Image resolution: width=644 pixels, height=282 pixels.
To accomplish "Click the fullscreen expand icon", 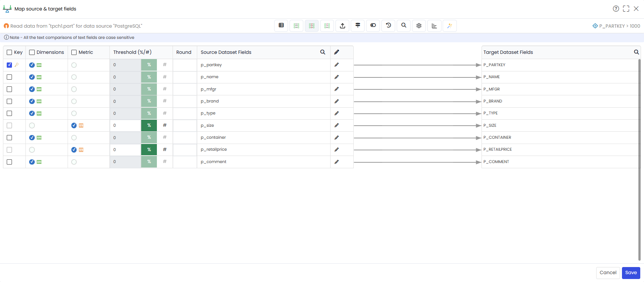I will (x=626, y=9).
